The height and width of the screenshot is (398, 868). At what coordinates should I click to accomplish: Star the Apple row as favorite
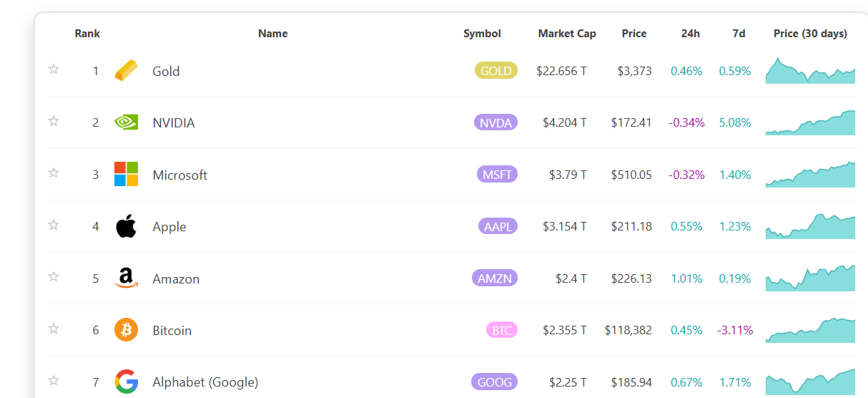click(x=54, y=225)
